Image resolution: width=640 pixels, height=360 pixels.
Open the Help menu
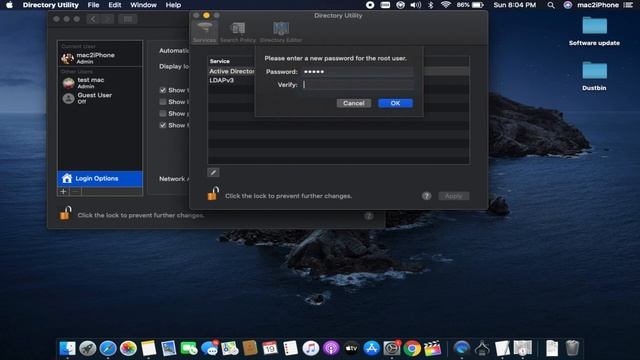[x=173, y=5]
